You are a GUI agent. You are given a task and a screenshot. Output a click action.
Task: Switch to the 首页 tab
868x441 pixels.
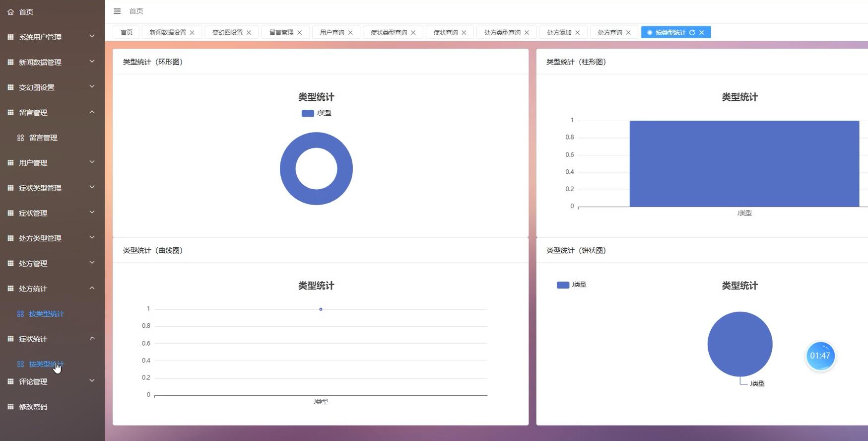(127, 32)
